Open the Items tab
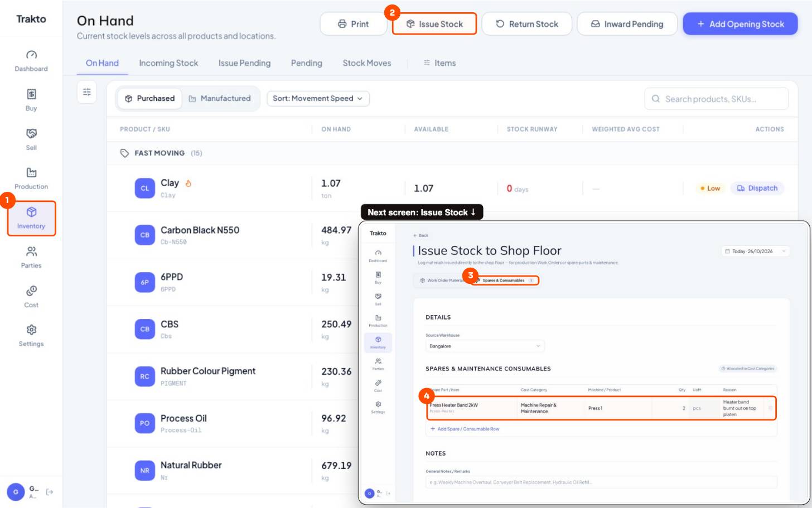 tap(439, 63)
